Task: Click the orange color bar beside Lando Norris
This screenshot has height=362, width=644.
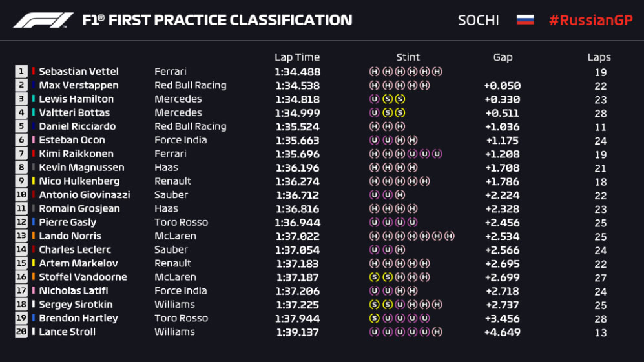Action: tap(34, 236)
